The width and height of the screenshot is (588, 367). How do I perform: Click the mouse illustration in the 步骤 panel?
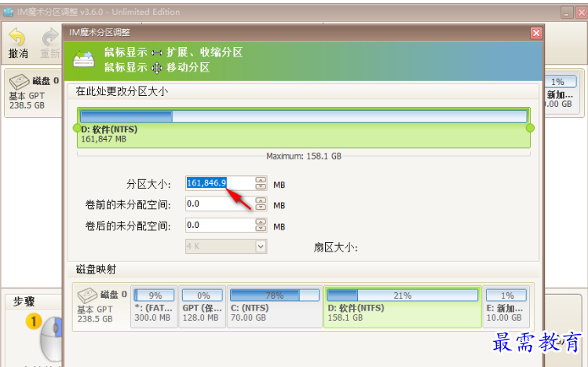(x=50, y=338)
